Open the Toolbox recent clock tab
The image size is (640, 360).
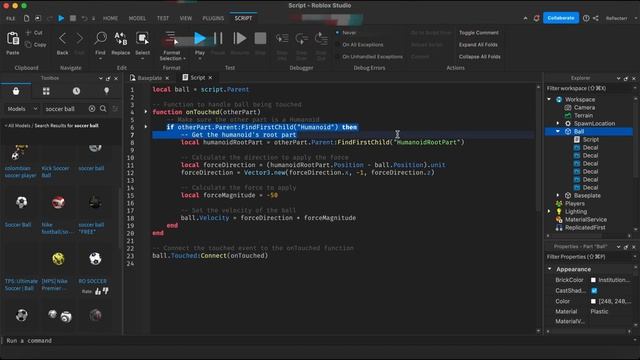[x=76, y=91]
